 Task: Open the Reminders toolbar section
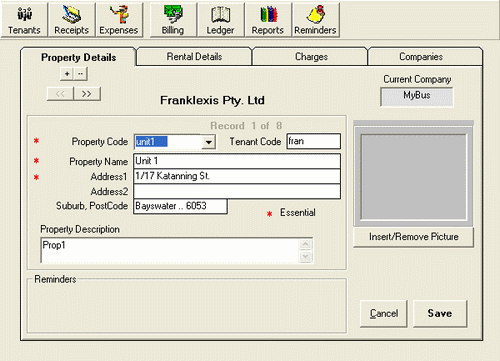point(315,20)
